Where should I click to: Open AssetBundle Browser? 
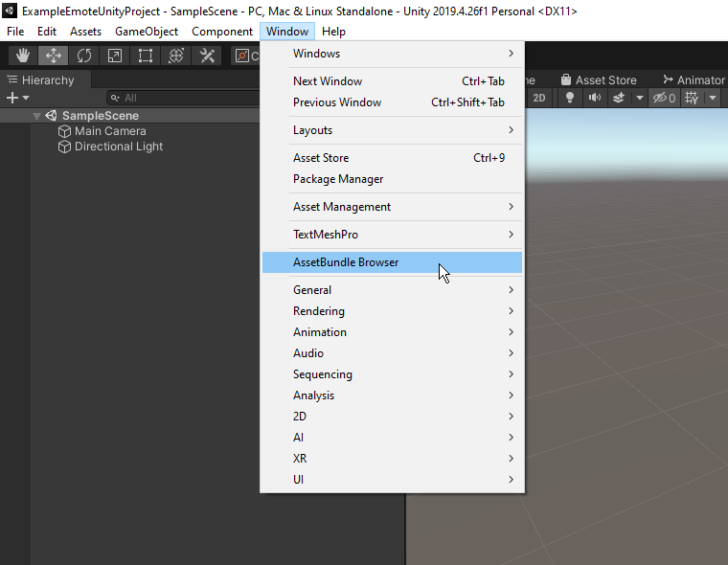tap(393, 262)
